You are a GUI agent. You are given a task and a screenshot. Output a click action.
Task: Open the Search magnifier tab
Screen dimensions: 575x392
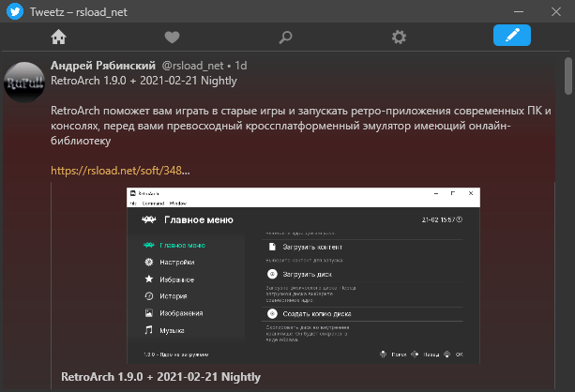[285, 37]
